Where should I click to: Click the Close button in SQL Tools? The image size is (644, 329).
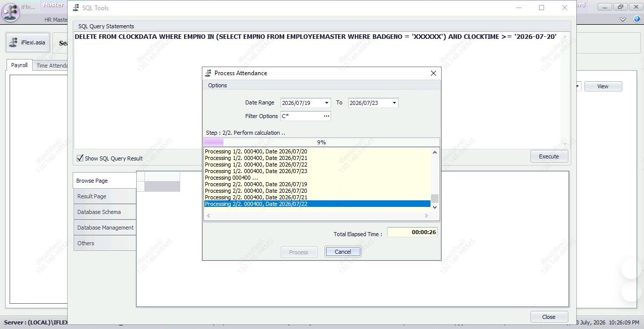[549, 317]
